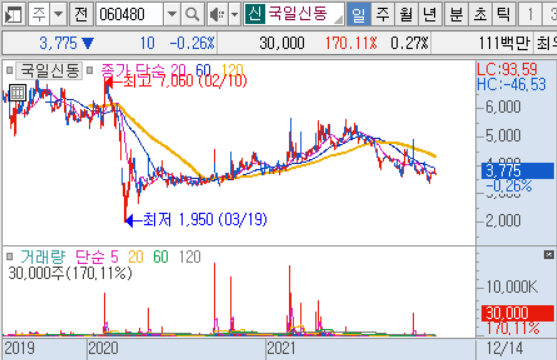Click the trading amount 111백만 value
557x360 pixels.
point(504,43)
